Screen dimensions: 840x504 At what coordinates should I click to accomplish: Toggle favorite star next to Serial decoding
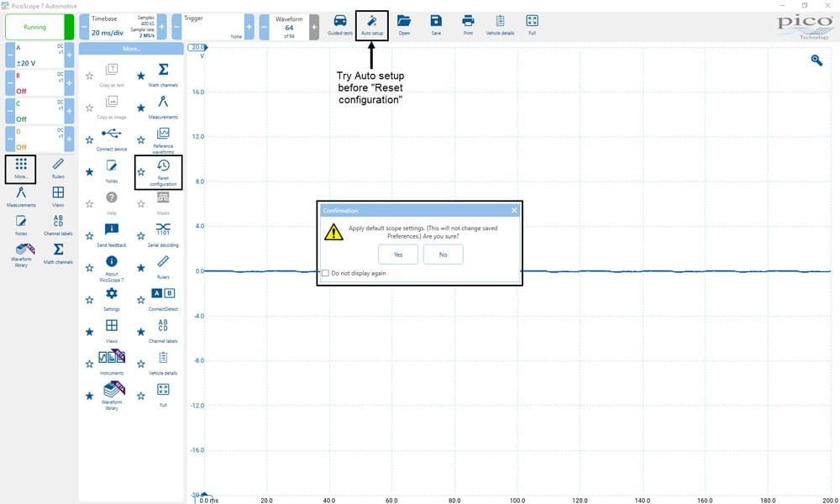point(141,236)
